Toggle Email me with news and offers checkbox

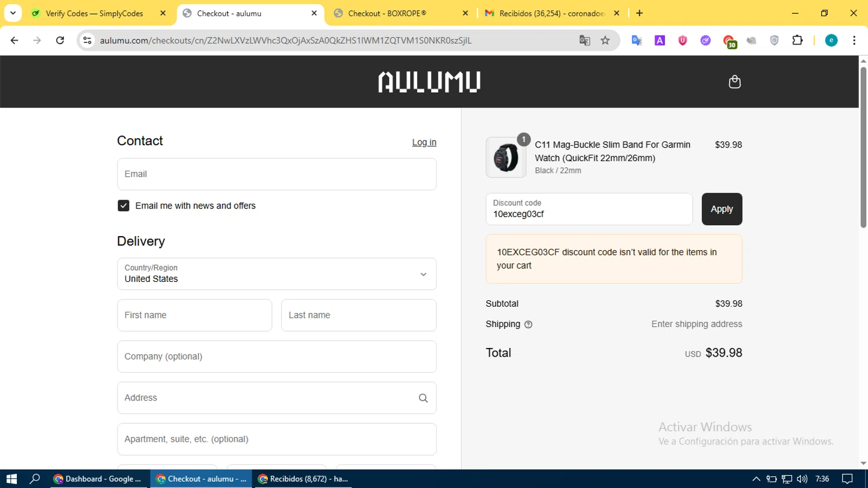click(x=123, y=206)
